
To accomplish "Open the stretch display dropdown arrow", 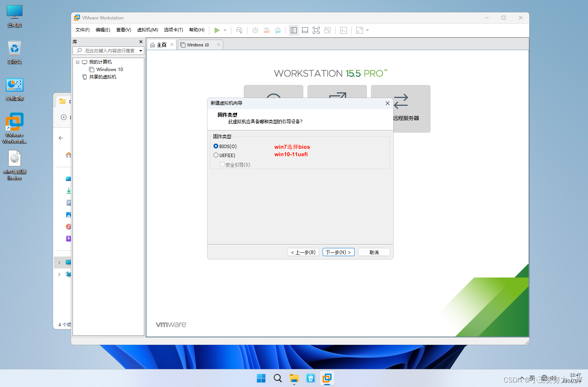I will coord(367,30).
